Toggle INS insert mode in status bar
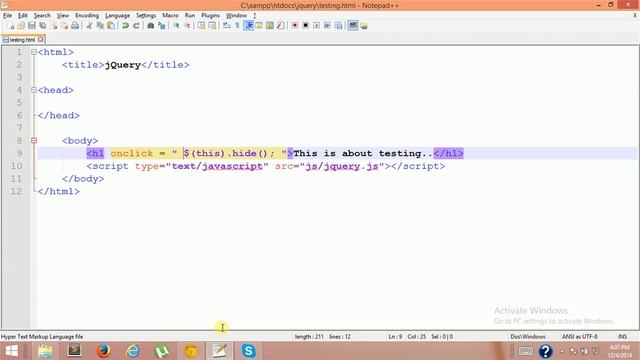 click(622, 337)
